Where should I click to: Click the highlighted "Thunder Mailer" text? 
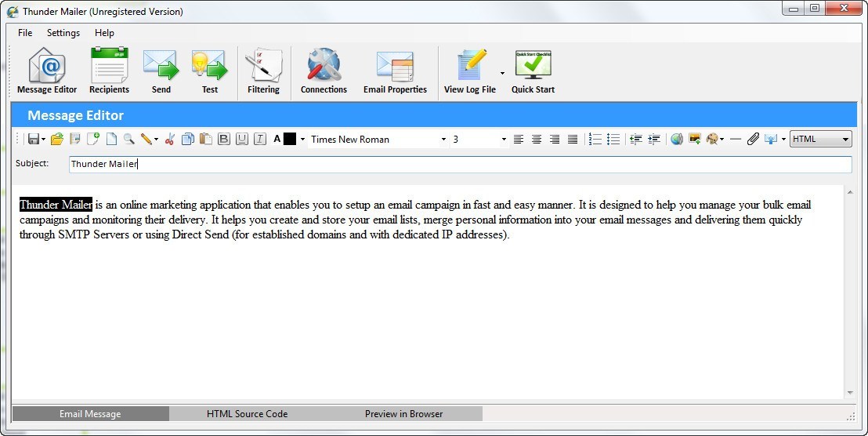pyautogui.click(x=56, y=205)
